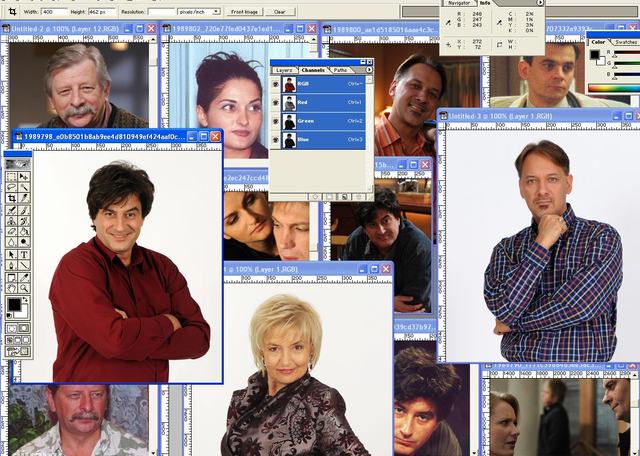Select the Rectangular Marquee tool
Image resolution: width=640 pixels, height=456 pixels.
click(11, 175)
